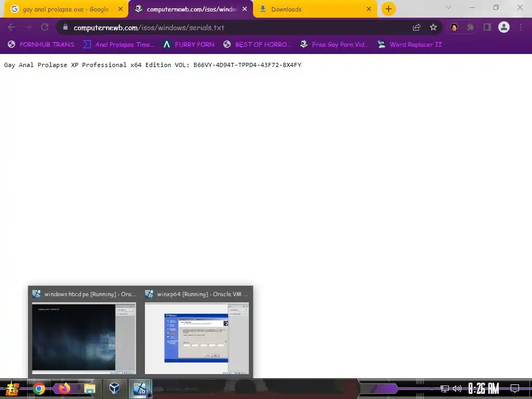Close the Google search tab
Image resolution: width=532 pixels, height=399 pixels.
pos(121,9)
